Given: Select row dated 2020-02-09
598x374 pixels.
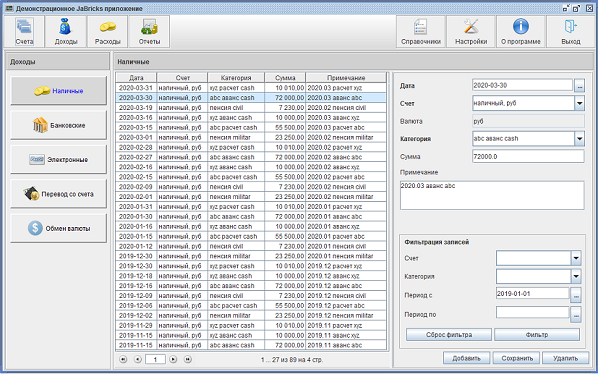Looking at the screenshot, I should (x=251, y=187).
